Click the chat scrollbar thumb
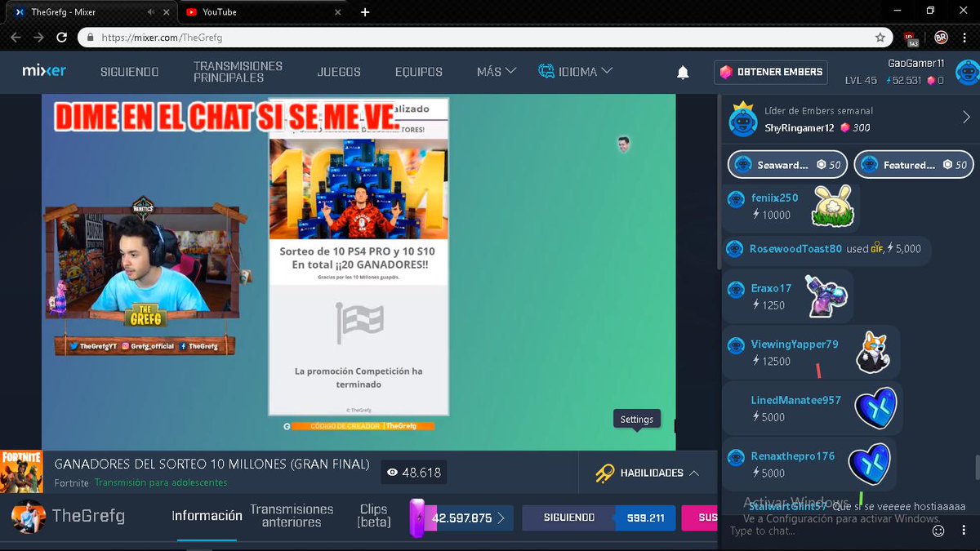 coord(976,469)
